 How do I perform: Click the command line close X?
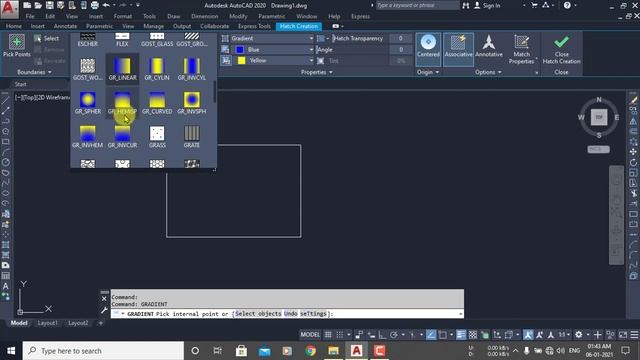[104, 299]
